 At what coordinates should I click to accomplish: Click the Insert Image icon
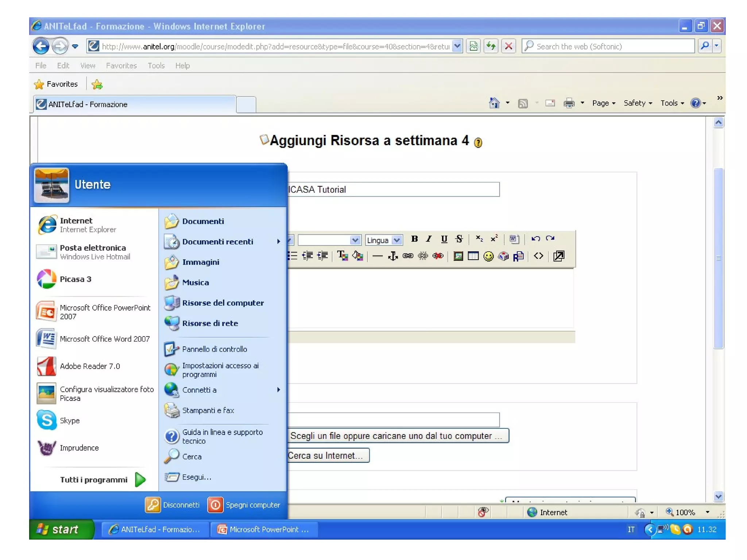coord(458,256)
